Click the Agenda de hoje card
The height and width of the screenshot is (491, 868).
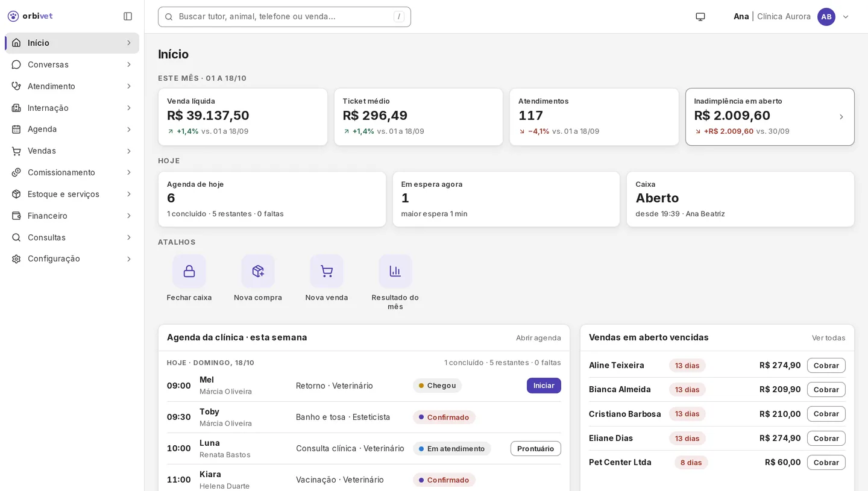click(272, 199)
